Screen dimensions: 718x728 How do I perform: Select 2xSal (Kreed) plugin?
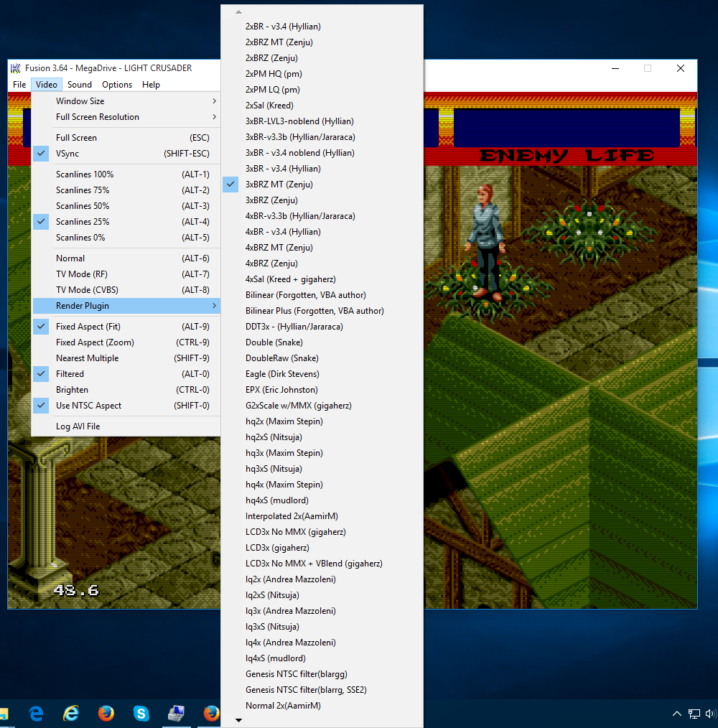322,106
